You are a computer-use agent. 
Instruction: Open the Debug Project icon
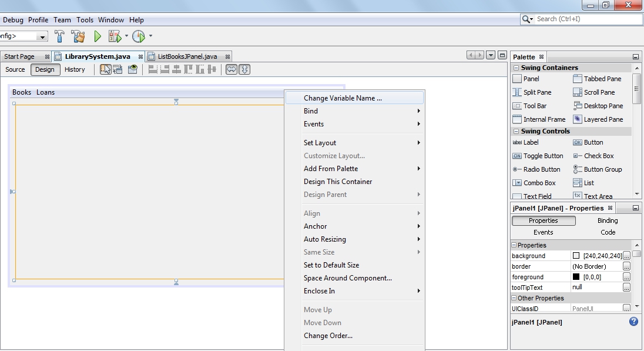pyautogui.click(x=113, y=35)
